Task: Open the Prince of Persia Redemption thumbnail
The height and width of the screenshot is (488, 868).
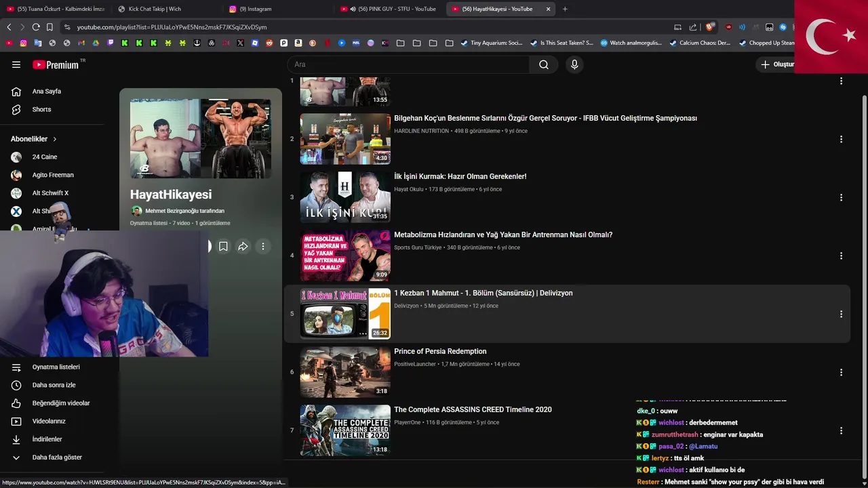Action: (345, 372)
